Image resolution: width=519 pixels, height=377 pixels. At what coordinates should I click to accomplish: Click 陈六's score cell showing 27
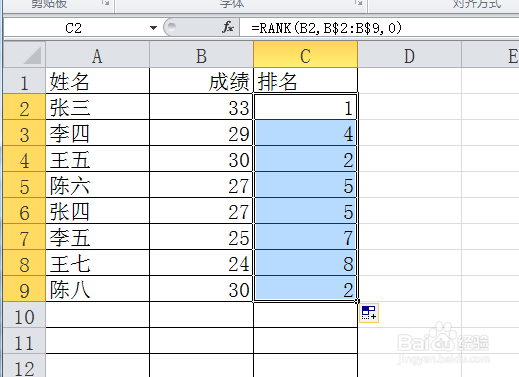pos(201,185)
